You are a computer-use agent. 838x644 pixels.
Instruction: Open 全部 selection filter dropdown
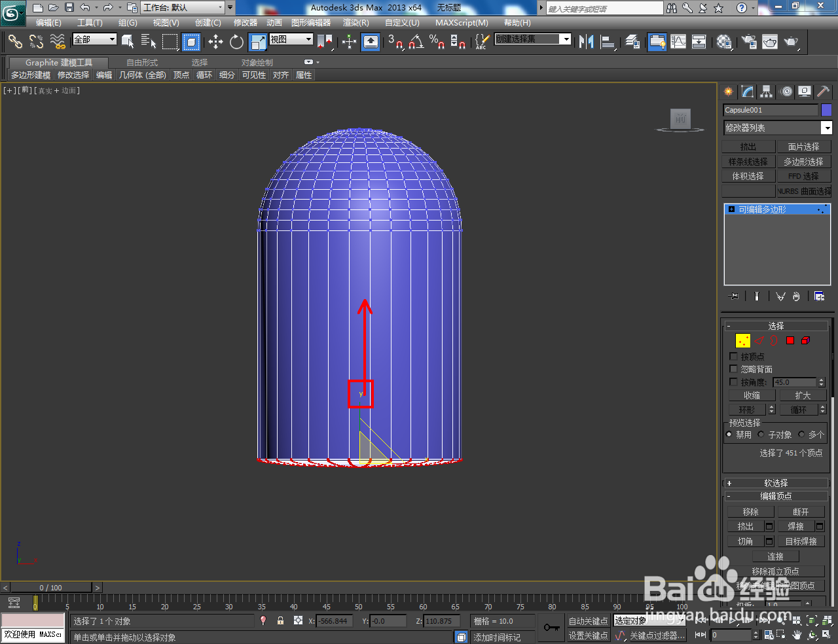[x=94, y=39]
